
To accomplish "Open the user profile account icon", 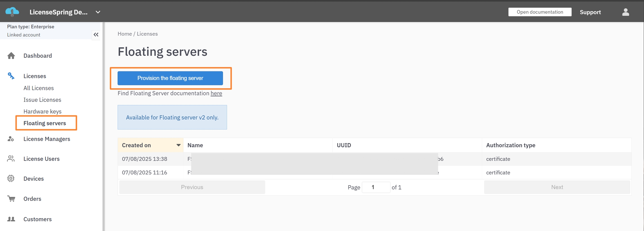I will 626,12.
